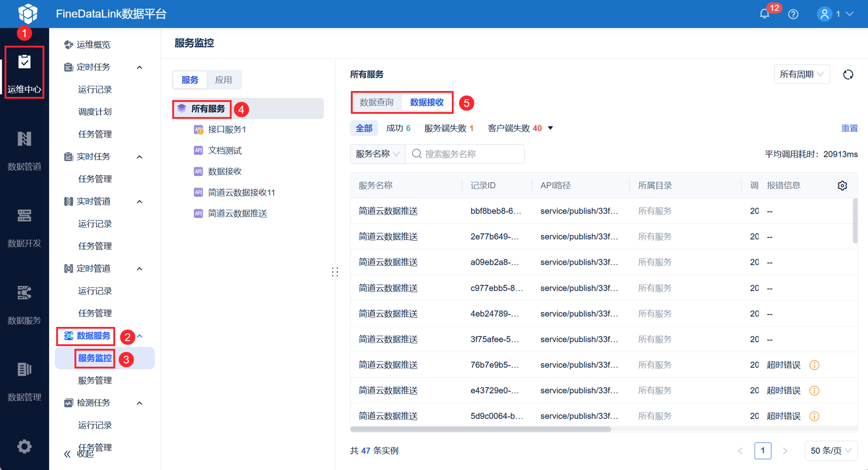This screenshot has width=868, height=470.
Task: Select the 数据接收 tab
Action: click(427, 102)
